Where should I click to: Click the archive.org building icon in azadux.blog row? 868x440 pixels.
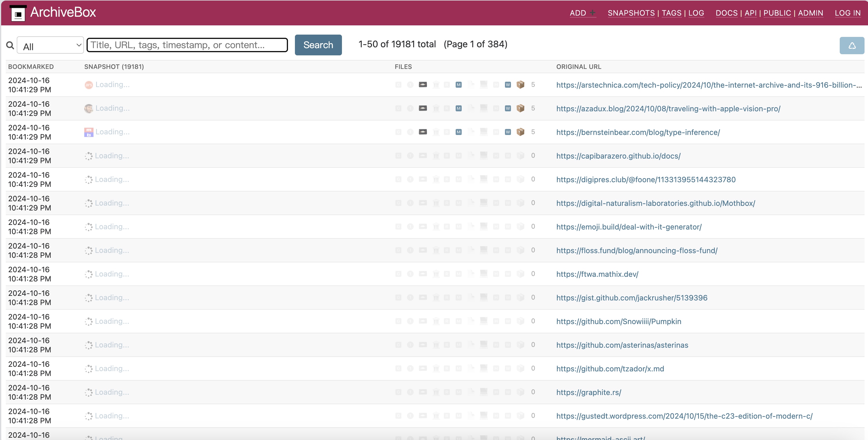click(436, 108)
